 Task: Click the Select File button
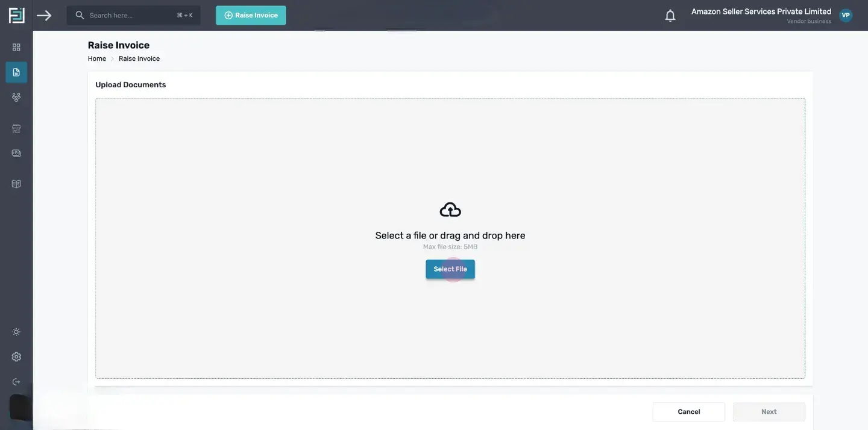[450, 269]
